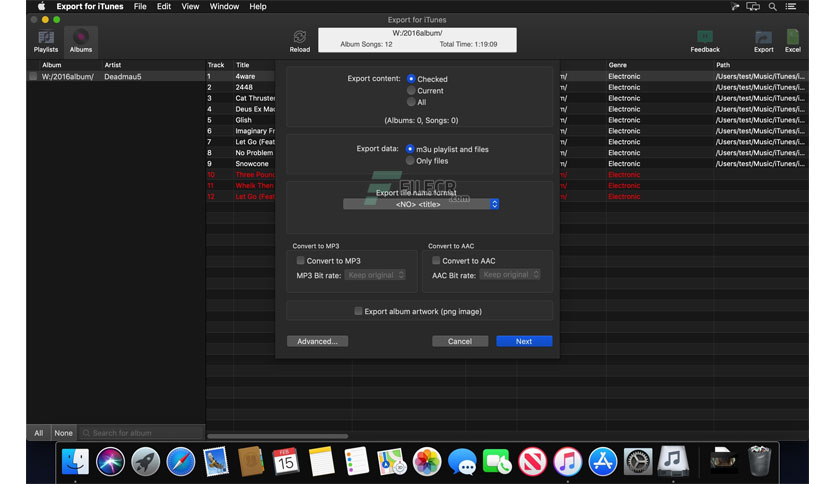This screenshot has width=836, height=484.
Task: Open Maps from the Dock
Action: point(392,461)
